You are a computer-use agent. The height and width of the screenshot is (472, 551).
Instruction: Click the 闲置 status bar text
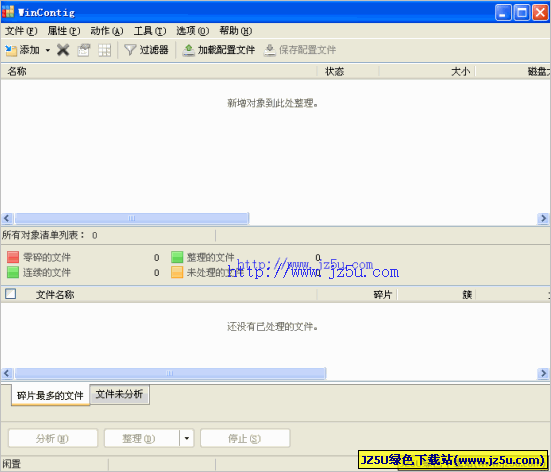(11, 464)
